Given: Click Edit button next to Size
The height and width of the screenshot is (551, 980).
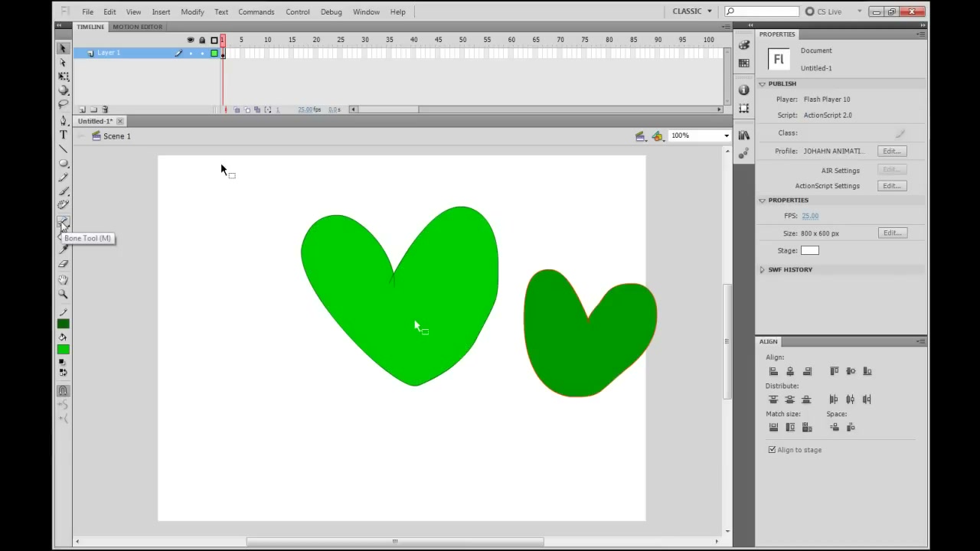Looking at the screenshot, I should point(892,233).
